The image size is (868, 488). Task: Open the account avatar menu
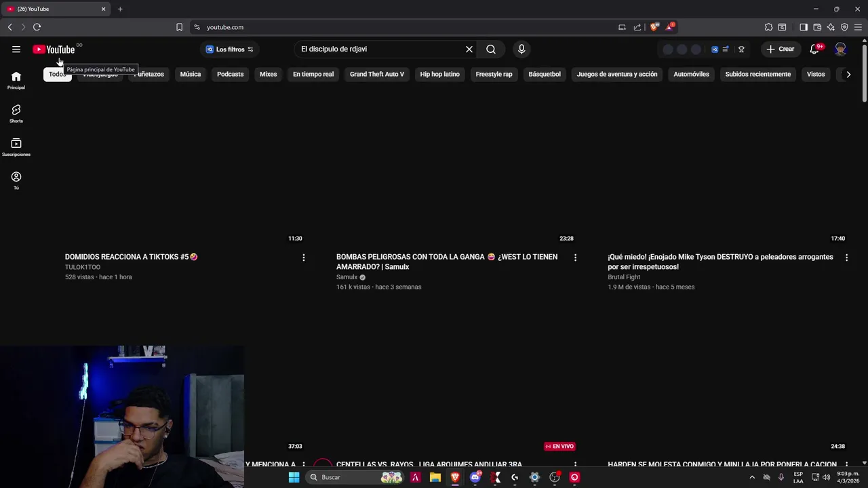[840, 49]
